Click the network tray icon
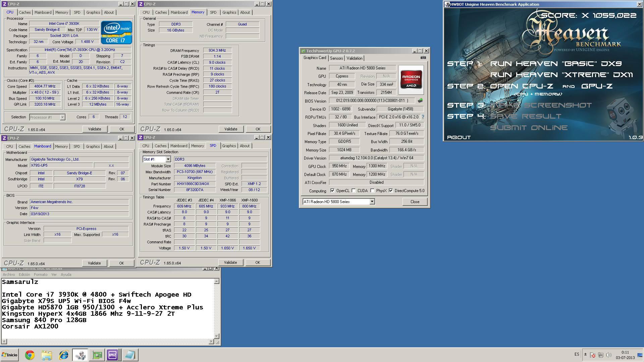This screenshot has width=644, height=362. 600,355
